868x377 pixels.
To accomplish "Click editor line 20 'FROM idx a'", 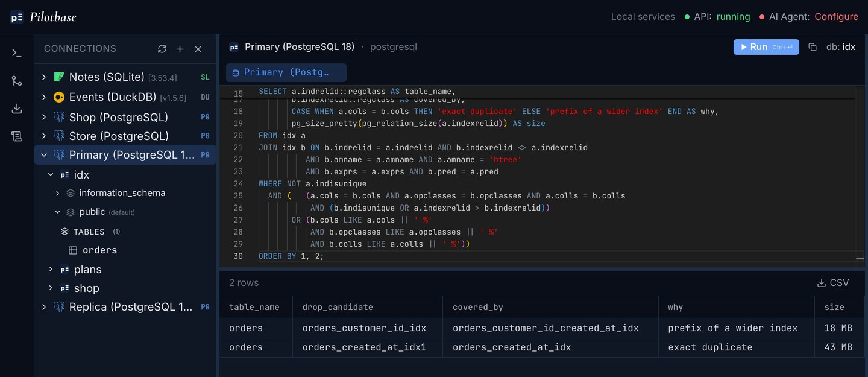I will tap(282, 136).
